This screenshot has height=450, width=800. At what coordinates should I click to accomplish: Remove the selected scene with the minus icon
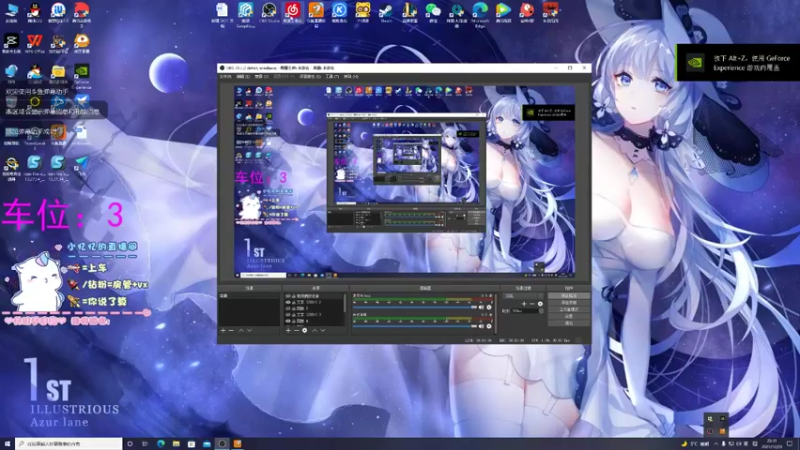tap(231, 330)
